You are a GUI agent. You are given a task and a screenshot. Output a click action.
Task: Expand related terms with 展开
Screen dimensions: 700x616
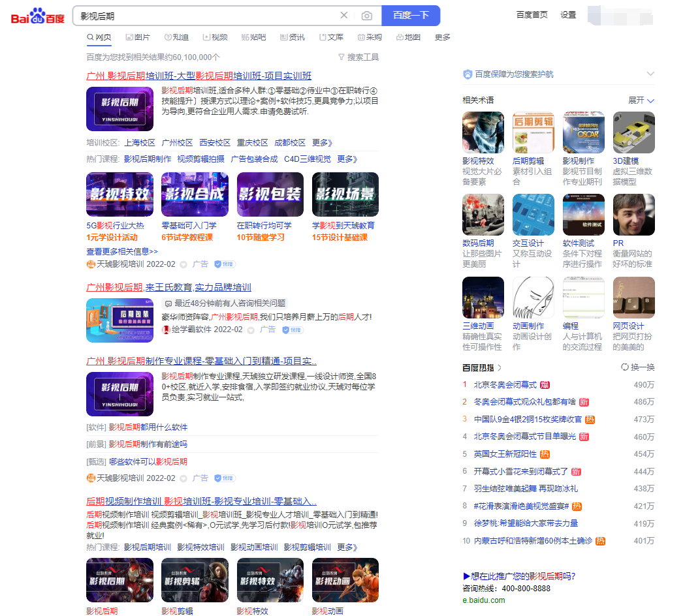(x=641, y=100)
